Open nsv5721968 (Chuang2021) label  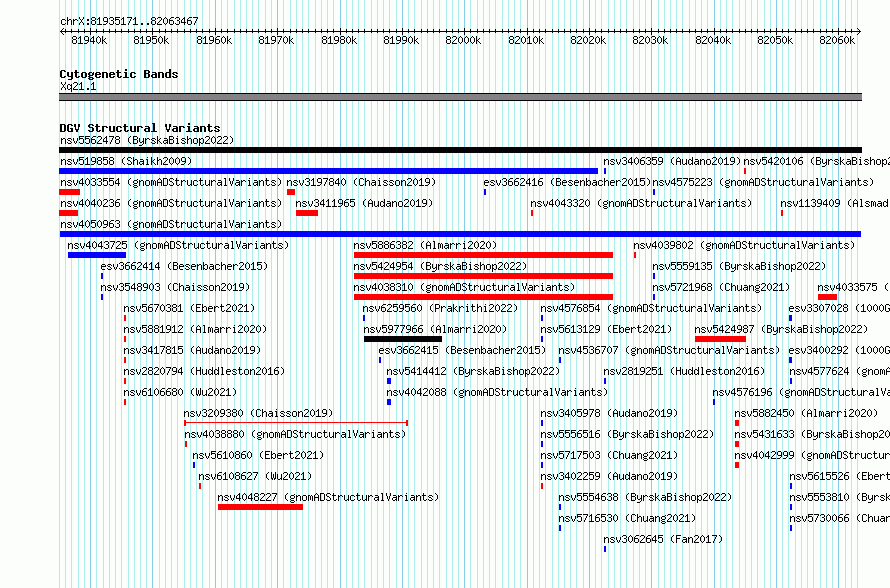click(721, 287)
